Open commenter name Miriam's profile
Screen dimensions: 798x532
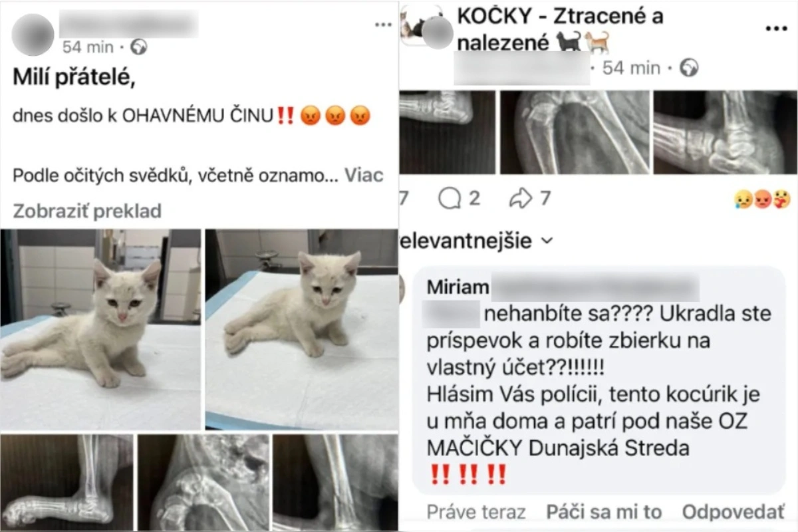tap(458, 287)
